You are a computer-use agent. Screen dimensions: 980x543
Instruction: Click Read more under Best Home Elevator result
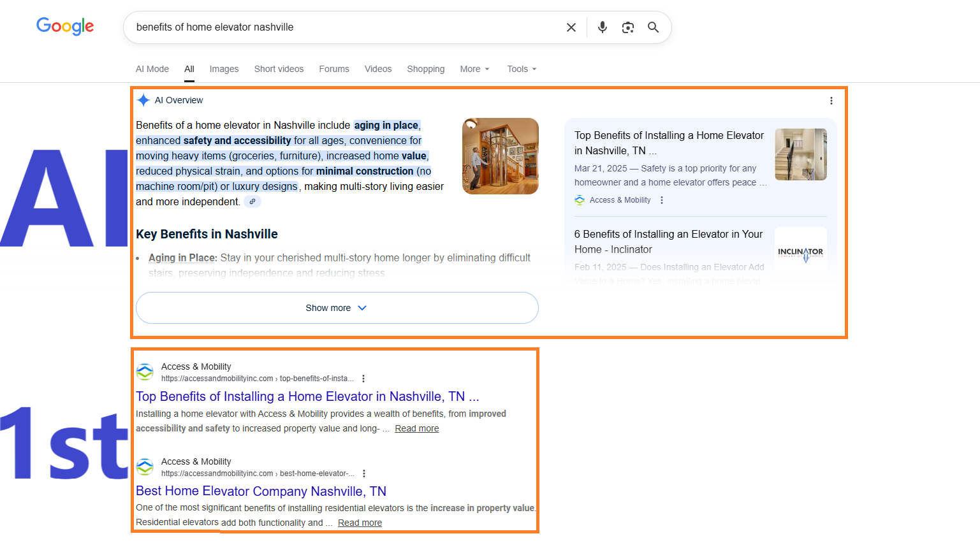[360, 523]
